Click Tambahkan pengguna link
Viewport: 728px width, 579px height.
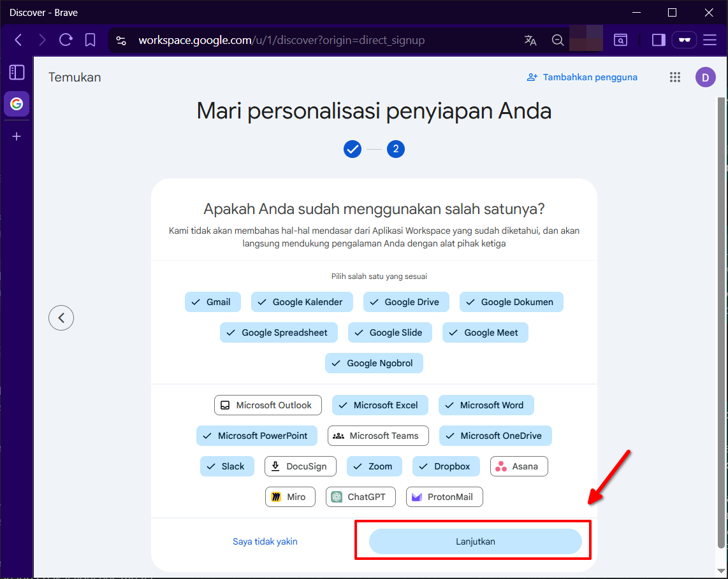coord(582,77)
